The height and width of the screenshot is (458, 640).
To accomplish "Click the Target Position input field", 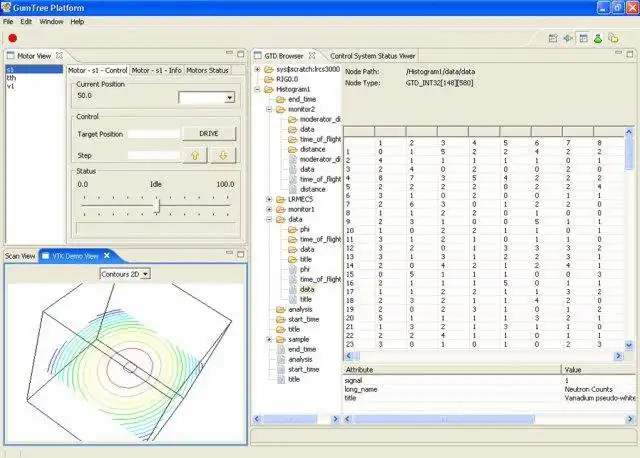I will tap(153, 133).
